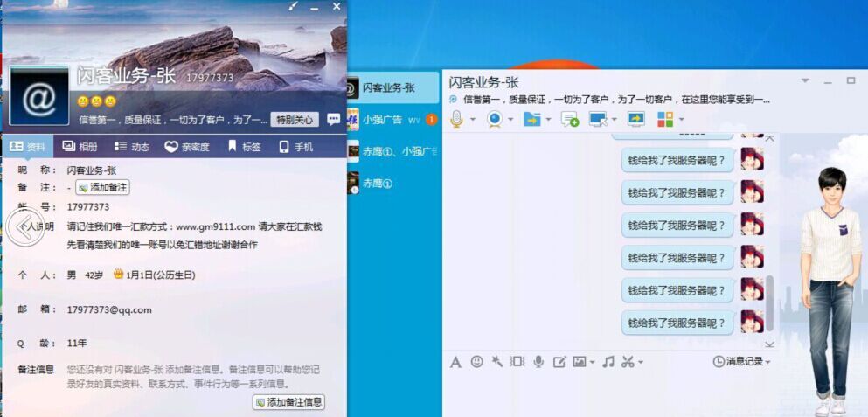Click the @ avatar picture in profile window
The width and height of the screenshot is (868, 417).
39,95
